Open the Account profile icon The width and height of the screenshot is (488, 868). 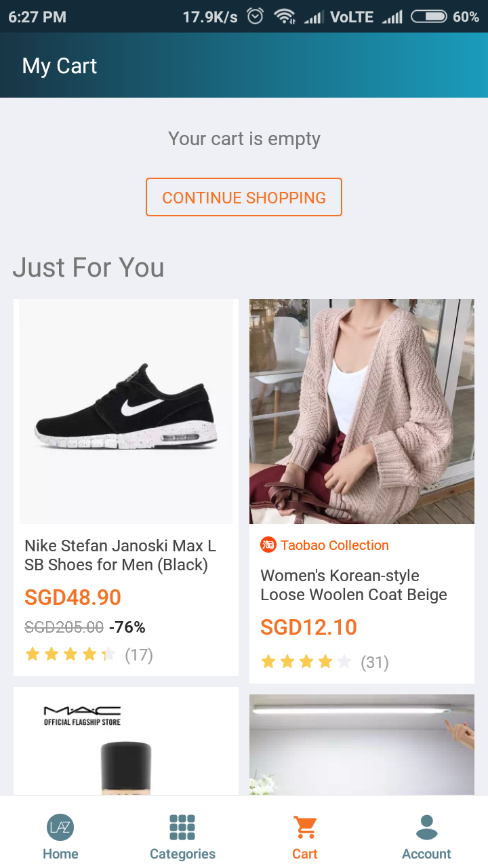[x=426, y=827]
